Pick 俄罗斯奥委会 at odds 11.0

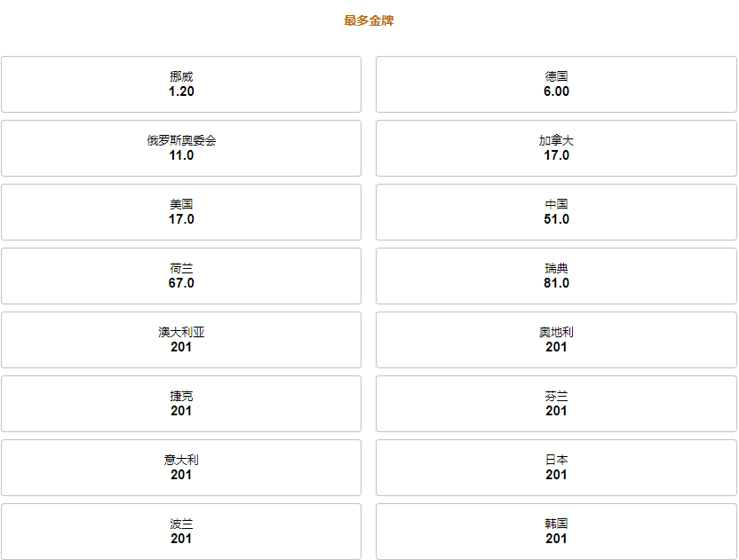point(182,148)
